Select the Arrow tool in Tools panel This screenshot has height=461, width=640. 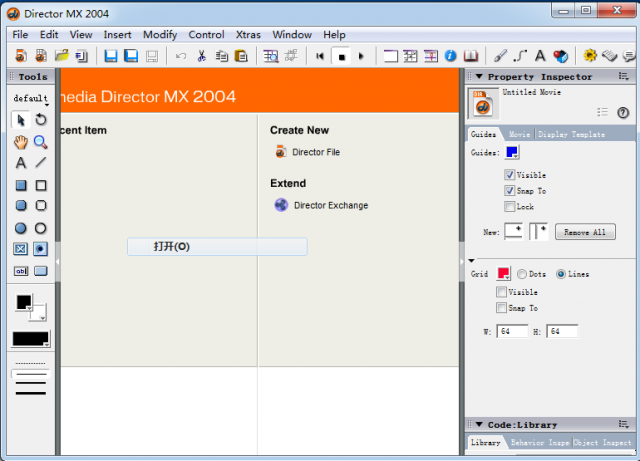20,120
